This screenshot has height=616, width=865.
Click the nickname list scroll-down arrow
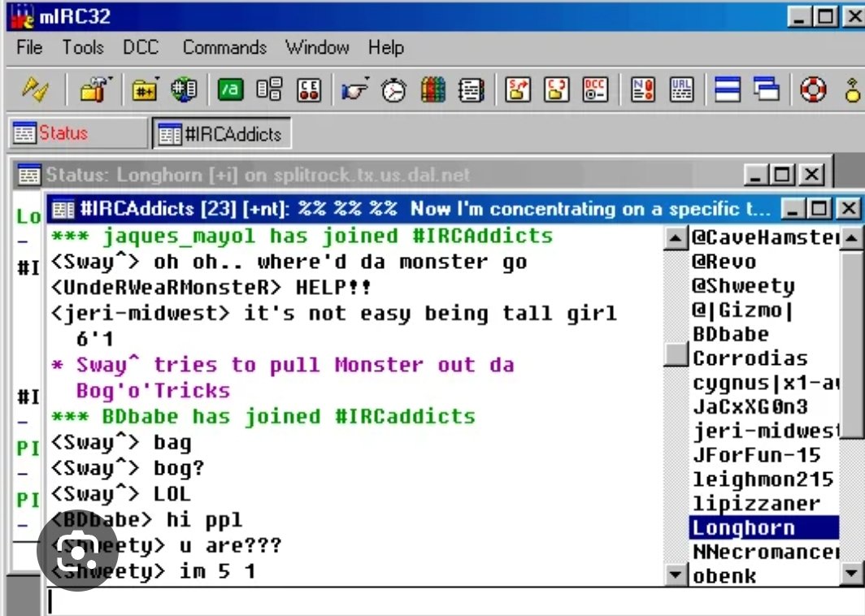[676, 575]
